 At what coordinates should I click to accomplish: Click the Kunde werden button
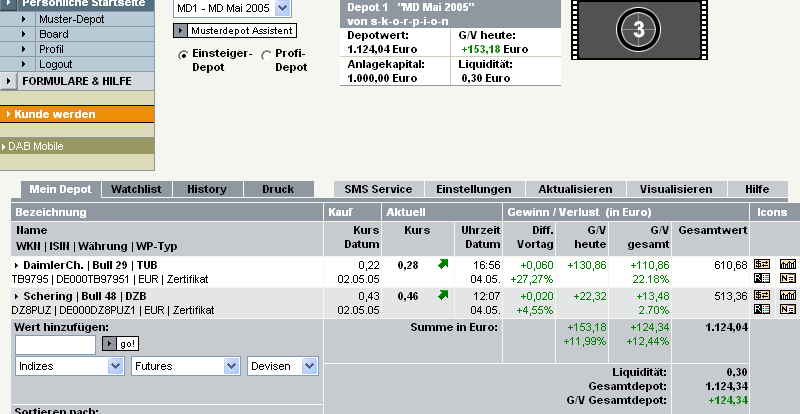[77, 114]
